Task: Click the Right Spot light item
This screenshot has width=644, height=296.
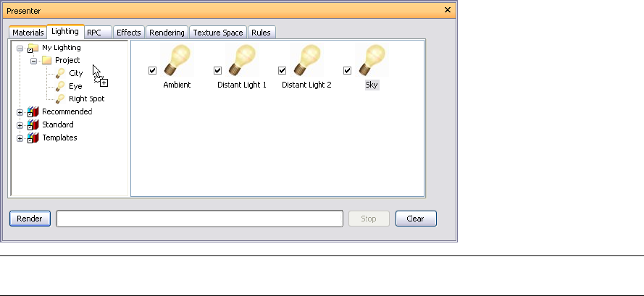Action: click(x=87, y=99)
